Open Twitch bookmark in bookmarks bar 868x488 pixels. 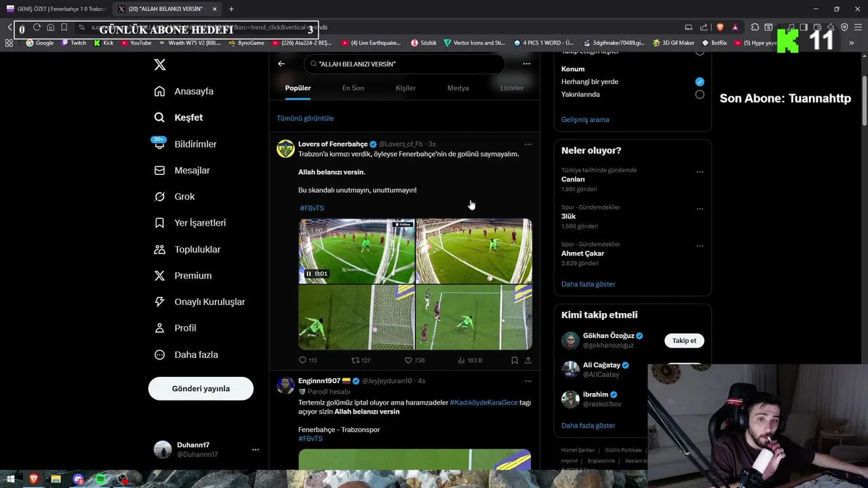click(74, 43)
